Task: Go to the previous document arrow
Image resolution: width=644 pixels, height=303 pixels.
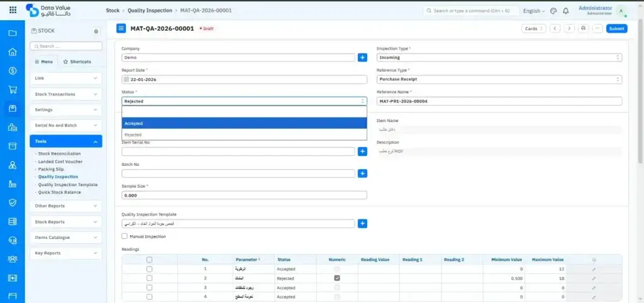Action: 555,28
